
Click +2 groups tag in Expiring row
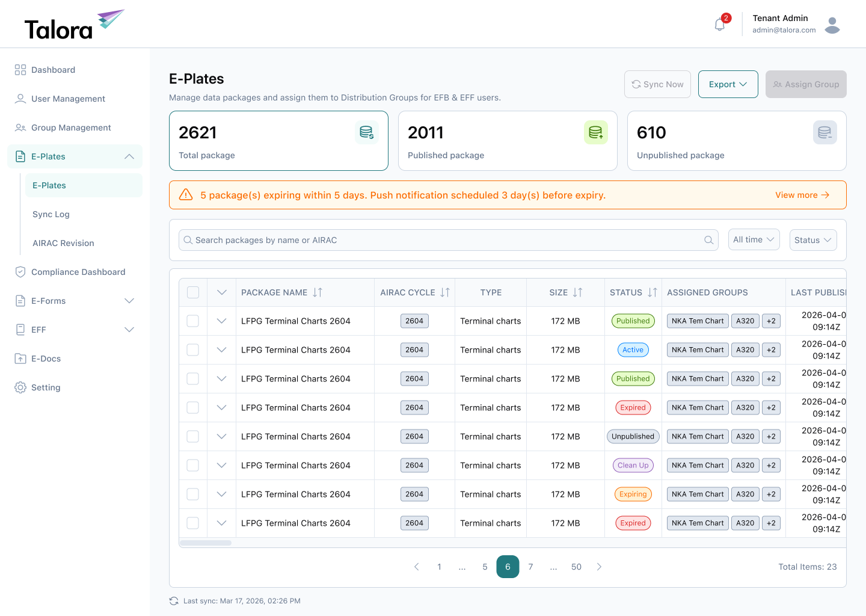771,494
